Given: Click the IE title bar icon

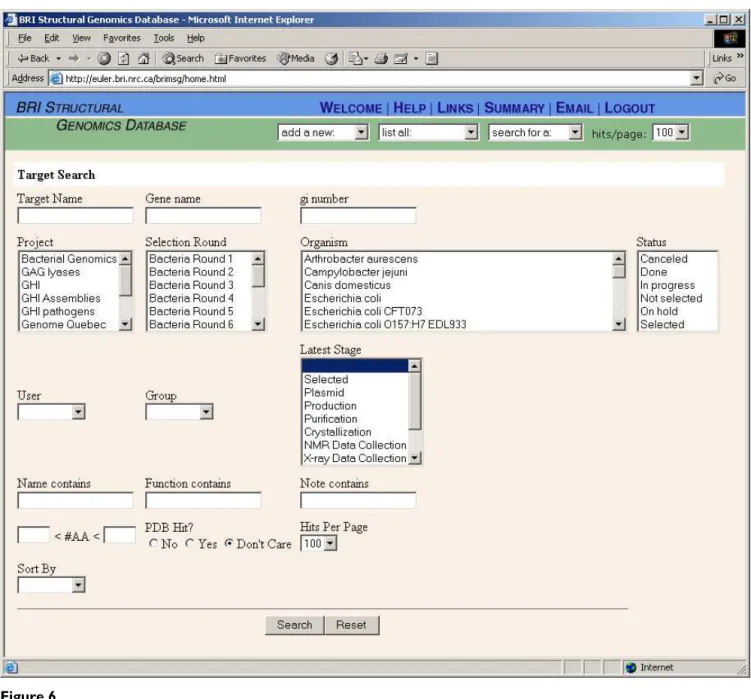Looking at the screenshot, I should coord(11,20).
